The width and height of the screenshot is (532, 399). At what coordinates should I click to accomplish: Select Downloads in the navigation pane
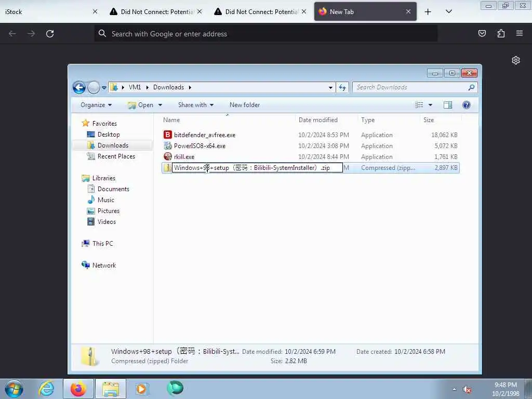(x=113, y=145)
